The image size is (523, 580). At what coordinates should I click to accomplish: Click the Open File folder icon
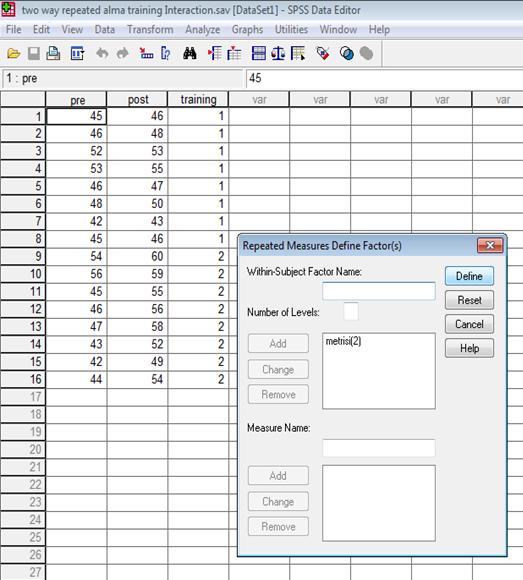(14, 54)
